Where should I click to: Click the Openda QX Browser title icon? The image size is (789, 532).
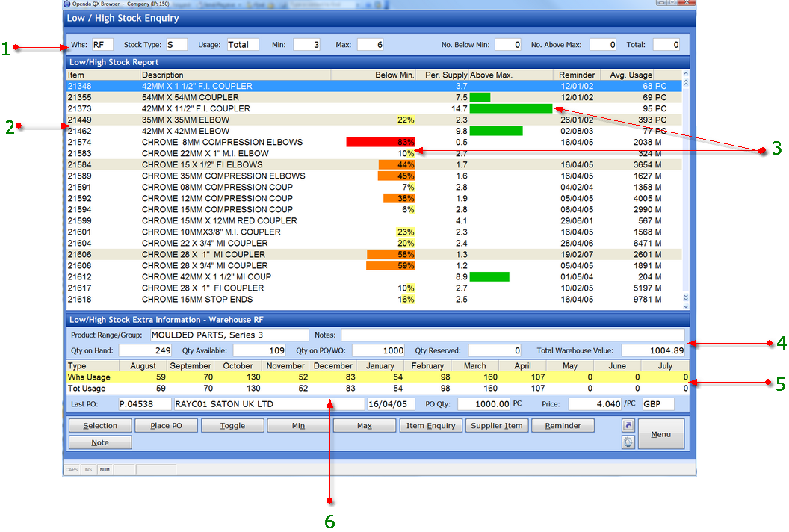[67, 4]
